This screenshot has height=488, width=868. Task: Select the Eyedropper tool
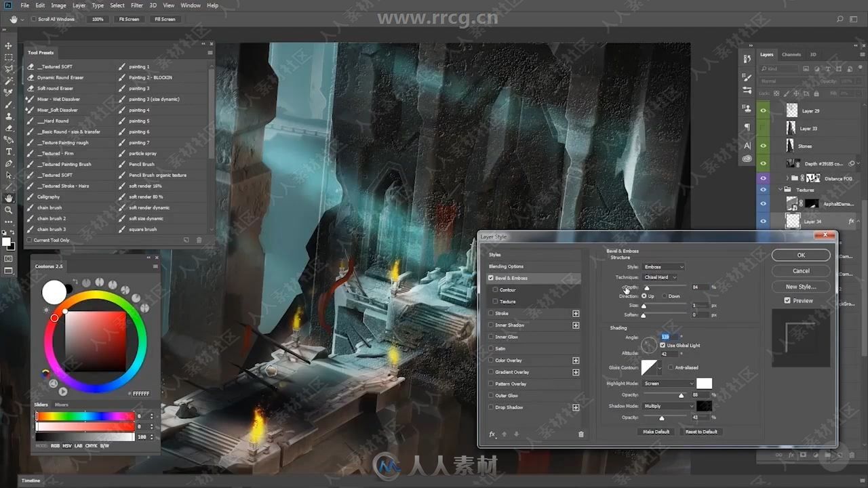coord(9,93)
